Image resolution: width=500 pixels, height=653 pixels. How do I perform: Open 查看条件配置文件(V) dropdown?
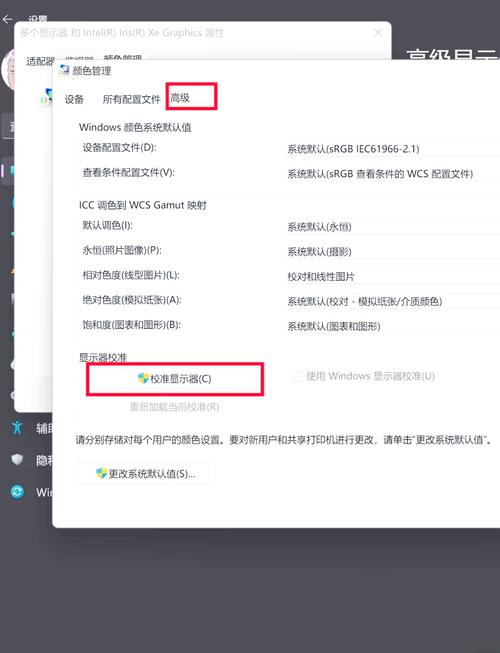(x=393, y=174)
